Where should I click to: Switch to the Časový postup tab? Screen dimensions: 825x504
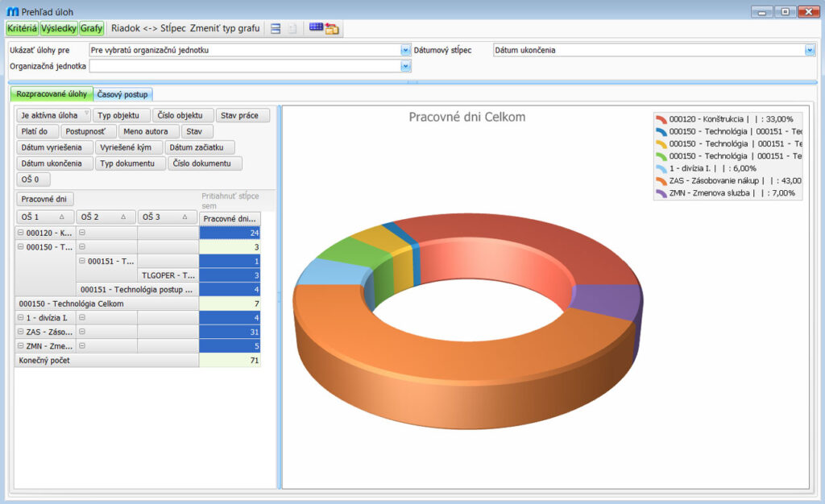coord(123,94)
